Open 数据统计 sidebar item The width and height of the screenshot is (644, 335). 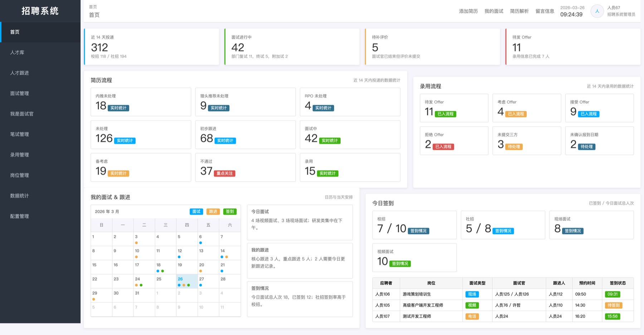coord(19,196)
